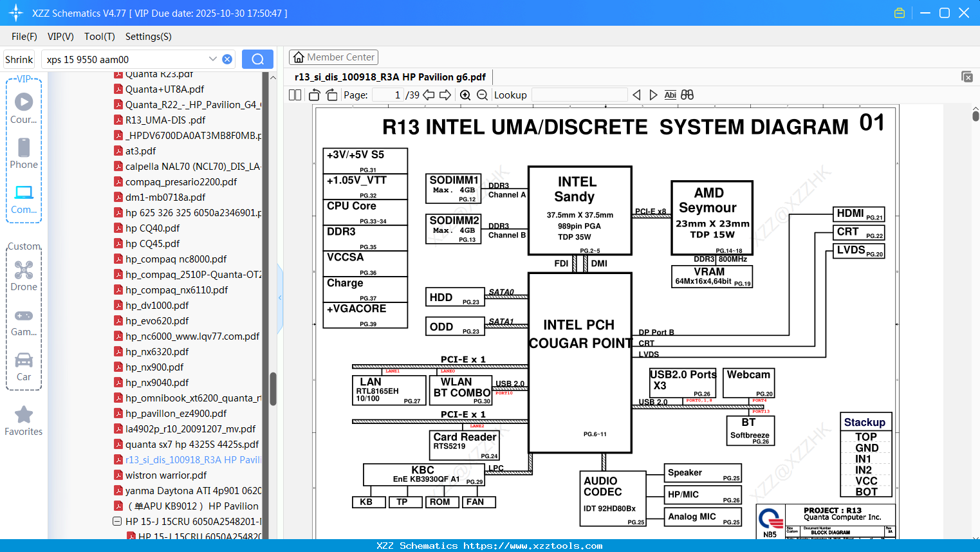Select the r13_si_dis HP Pavilion g6.pdf tab

click(x=390, y=77)
